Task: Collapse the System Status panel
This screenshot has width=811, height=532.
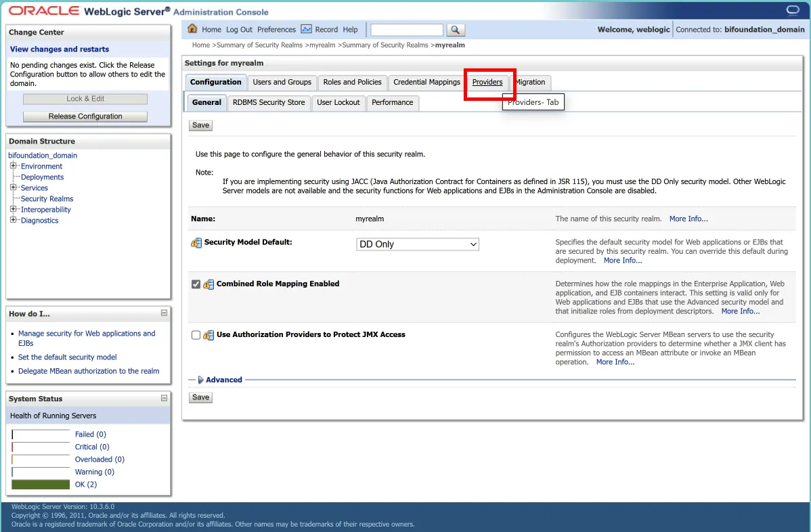Action: coord(164,398)
